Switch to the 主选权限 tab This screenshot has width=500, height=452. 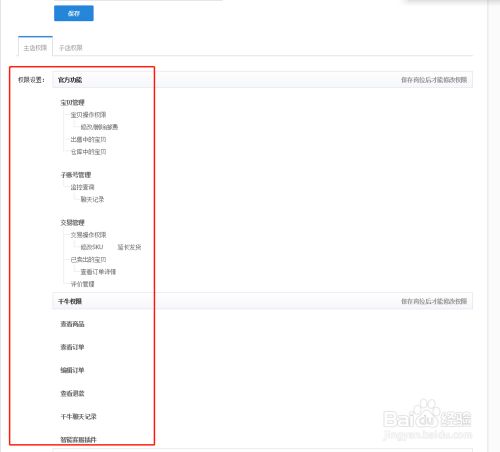coord(35,48)
